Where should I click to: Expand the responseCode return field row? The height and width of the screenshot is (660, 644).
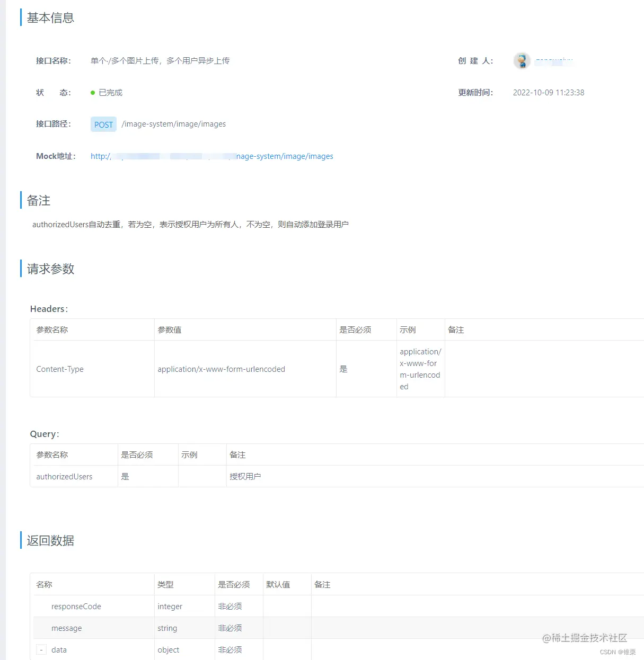[76, 606]
